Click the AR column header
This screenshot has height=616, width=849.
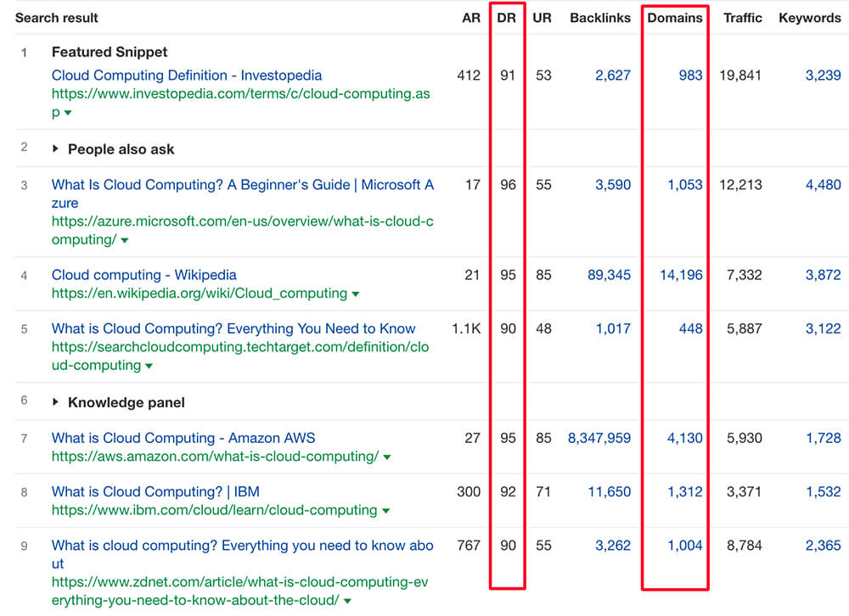coord(471,18)
